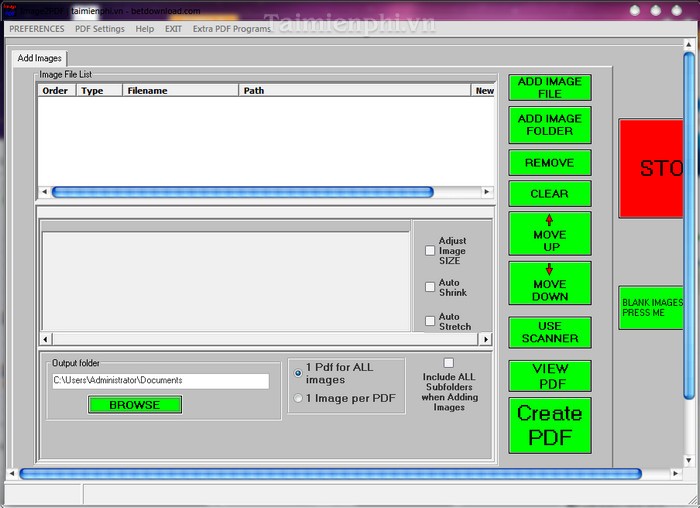Open the PREFERENCES menu

pyautogui.click(x=37, y=29)
